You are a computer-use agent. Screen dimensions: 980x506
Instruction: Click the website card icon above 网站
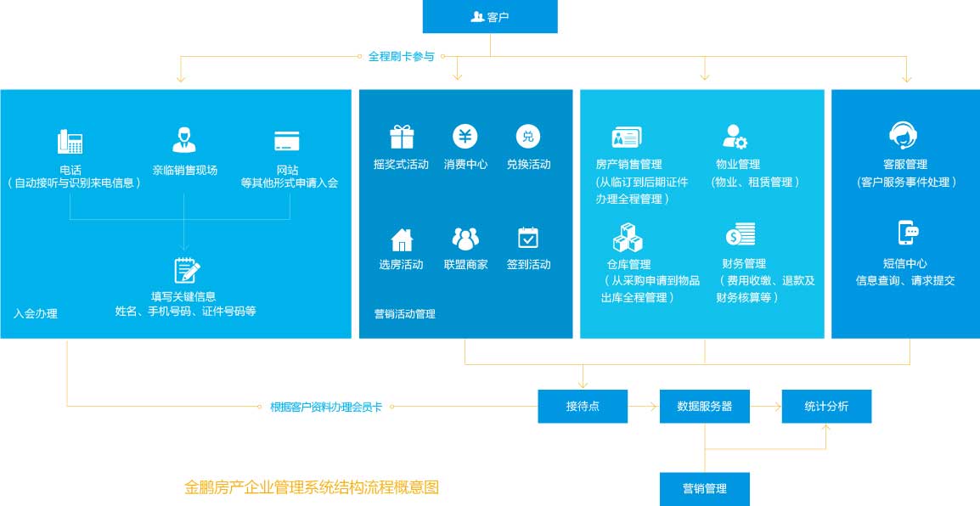coord(287,141)
